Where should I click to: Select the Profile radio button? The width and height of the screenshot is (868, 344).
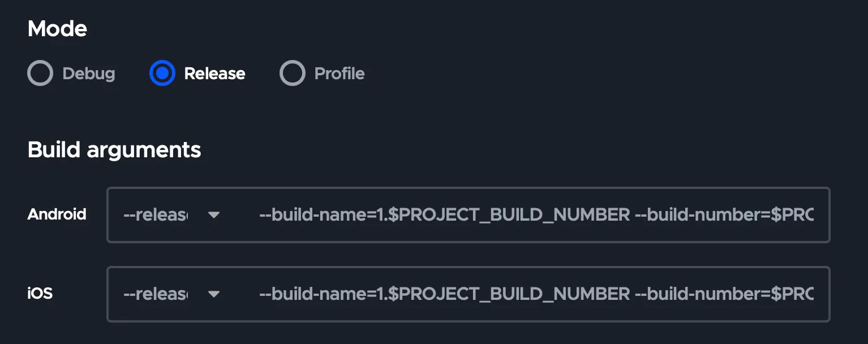click(293, 74)
